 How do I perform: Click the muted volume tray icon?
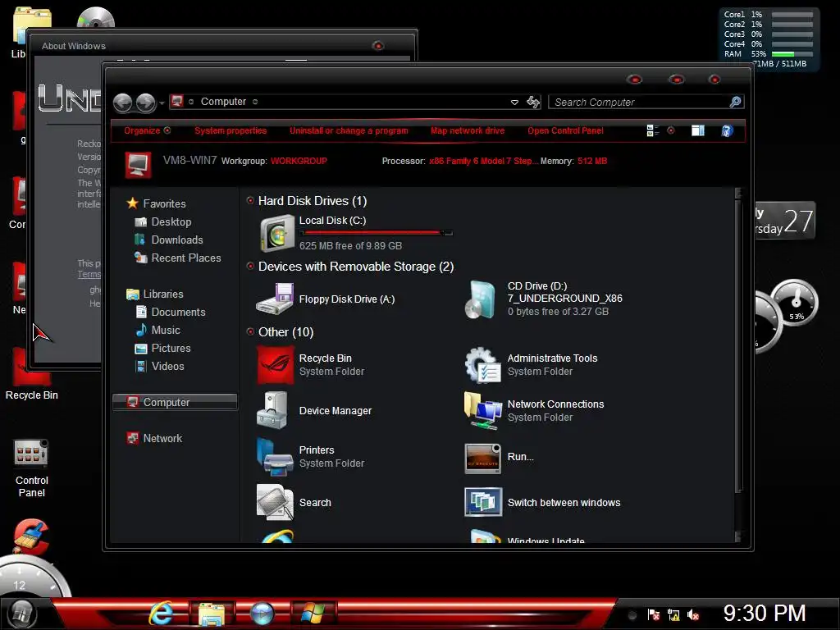point(693,615)
